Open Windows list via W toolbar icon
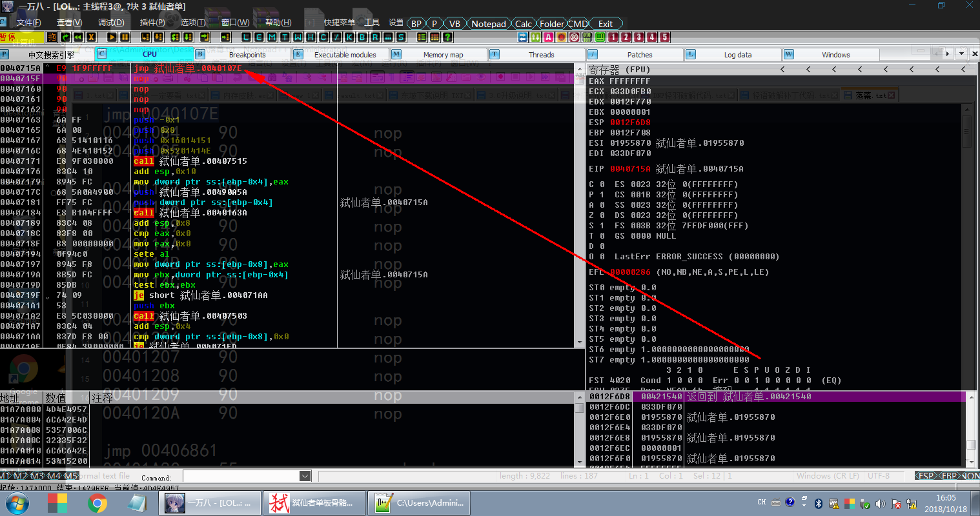Image resolution: width=980 pixels, height=516 pixels. pyautogui.click(x=298, y=37)
